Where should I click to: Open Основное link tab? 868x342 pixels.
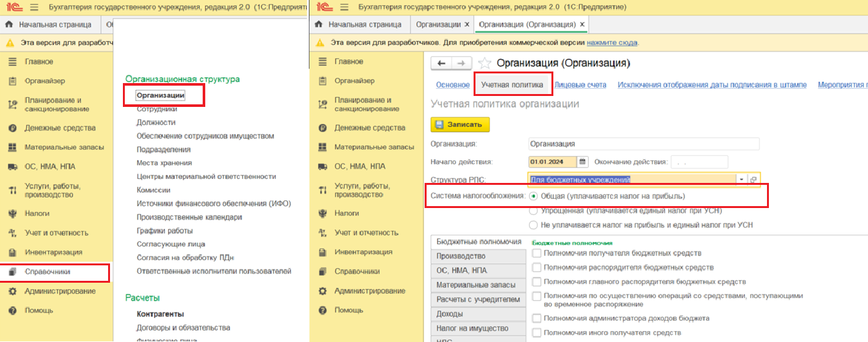click(x=452, y=85)
